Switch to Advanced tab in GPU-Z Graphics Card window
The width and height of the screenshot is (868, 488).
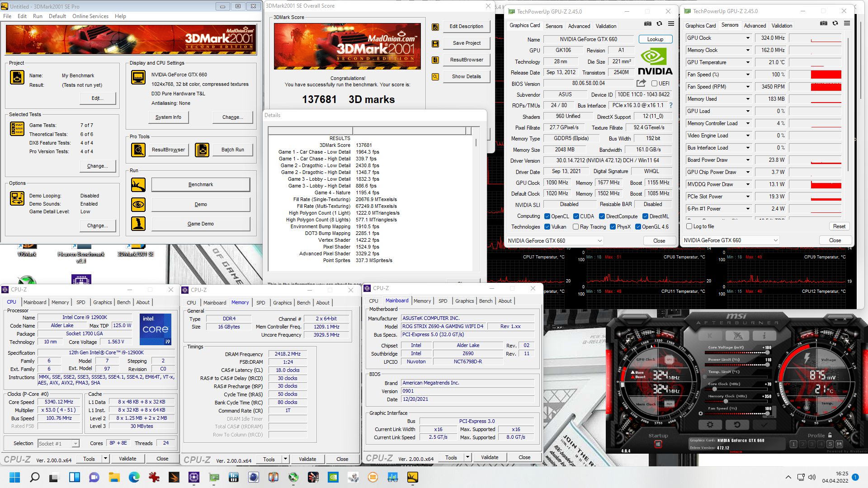click(579, 26)
